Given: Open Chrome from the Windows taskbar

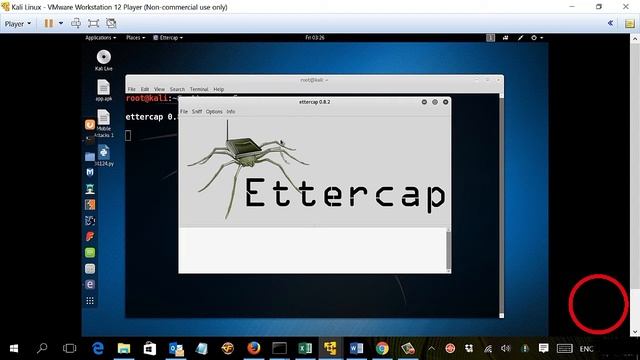Looking at the screenshot, I should pos(382,349).
